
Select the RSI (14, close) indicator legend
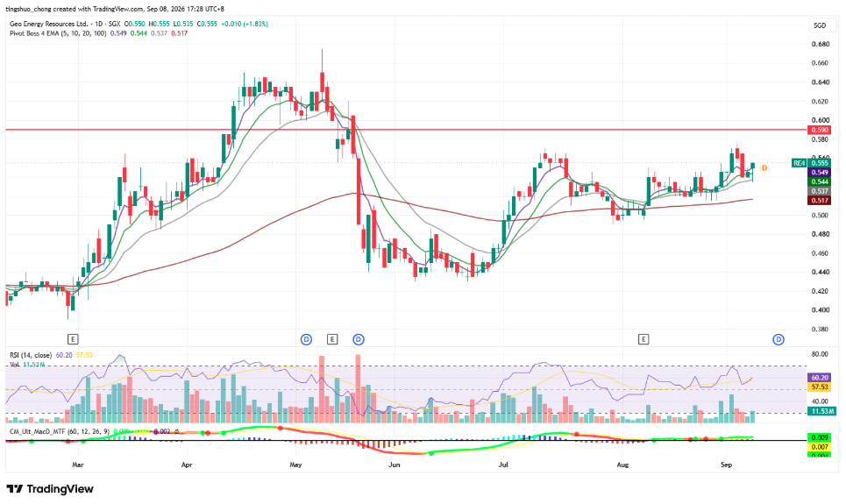[31, 355]
